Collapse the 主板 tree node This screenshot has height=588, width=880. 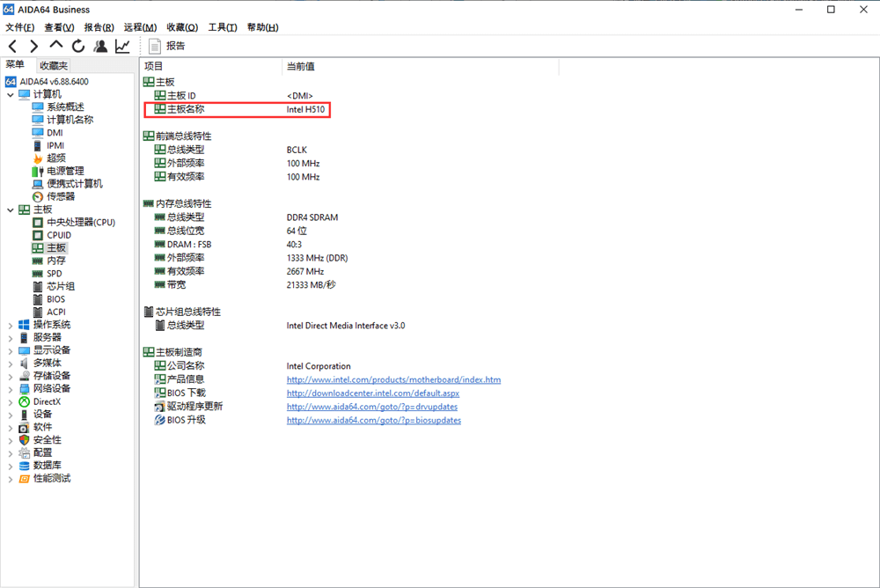[11, 209]
